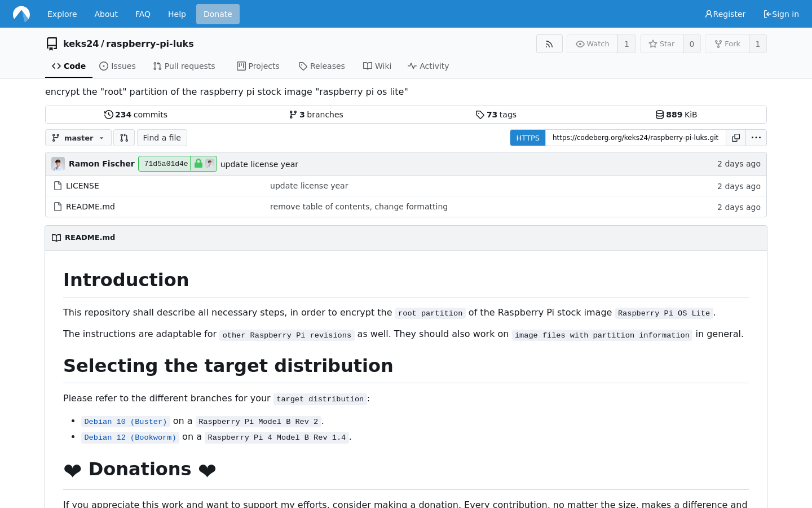Click the Find a file button
The width and height of the screenshot is (812, 508).
162,138
